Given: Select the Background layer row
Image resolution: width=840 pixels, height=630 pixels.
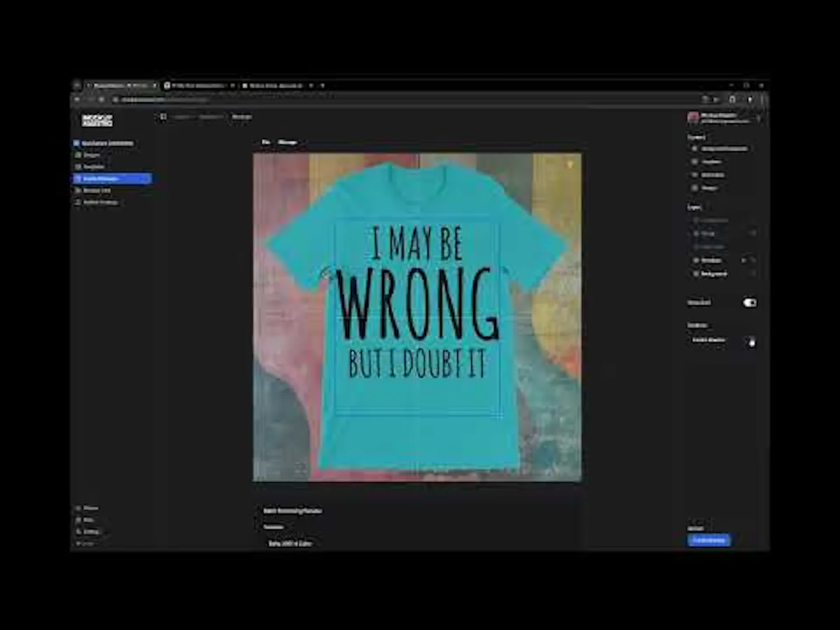Looking at the screenshot, I should point(724,274).
